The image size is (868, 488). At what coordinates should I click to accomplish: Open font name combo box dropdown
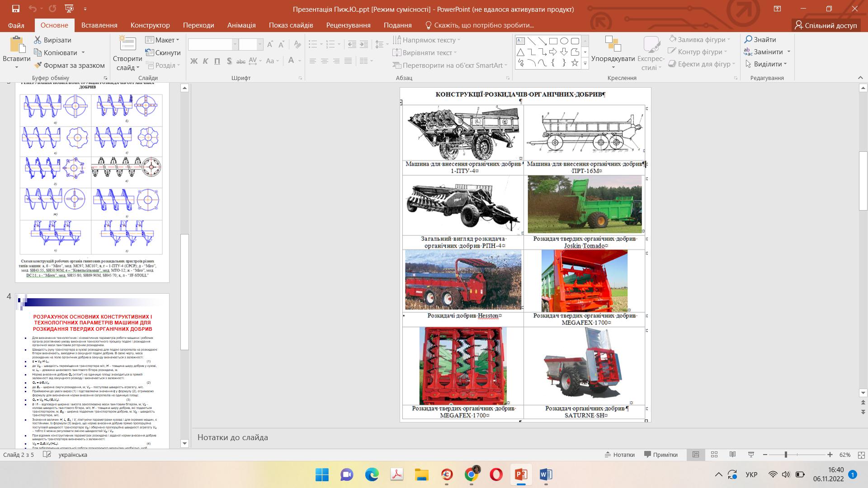tap(235, 44)
